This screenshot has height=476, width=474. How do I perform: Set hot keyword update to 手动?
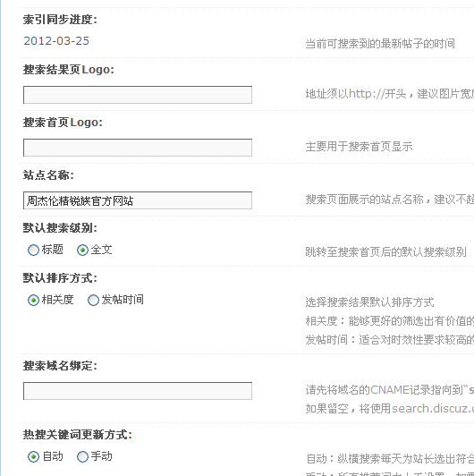(x=82, y=456)
